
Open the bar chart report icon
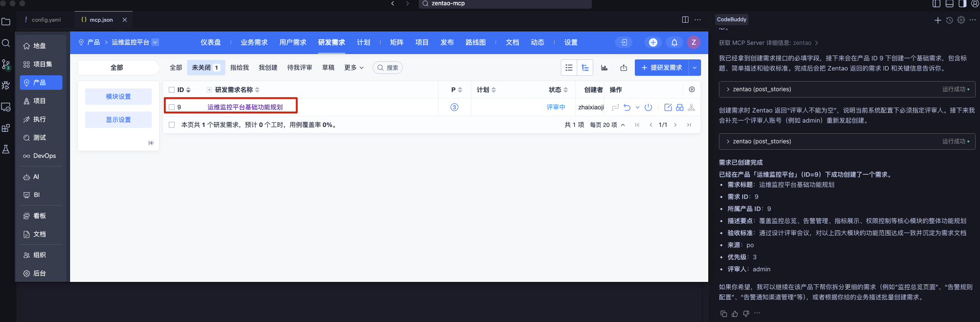[x=604, y=68]
